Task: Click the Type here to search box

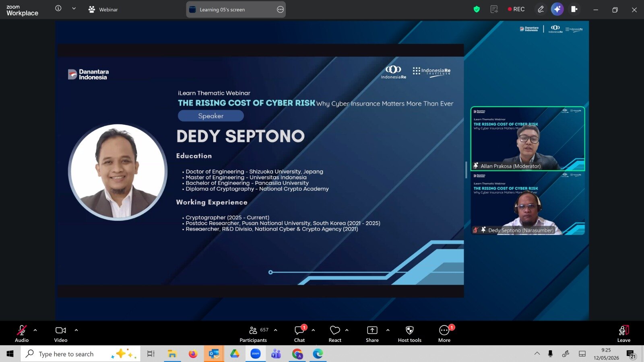Action: [80, 354]
